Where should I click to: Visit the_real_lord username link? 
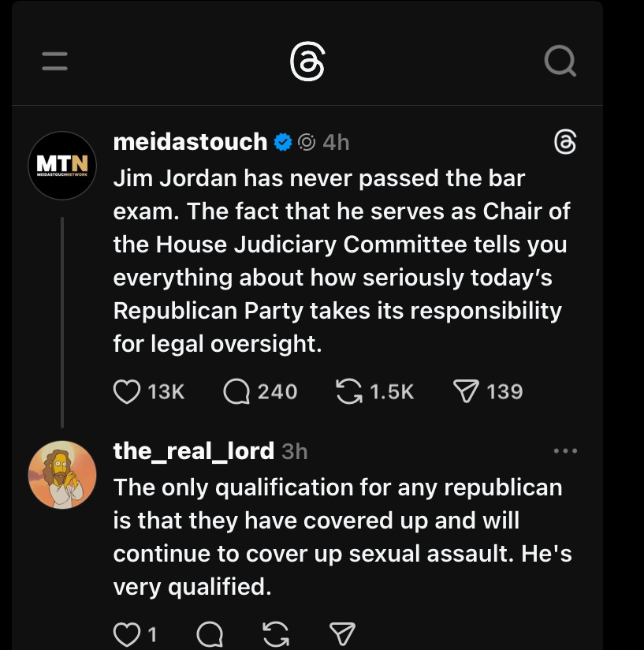click(x=193, y=451)
